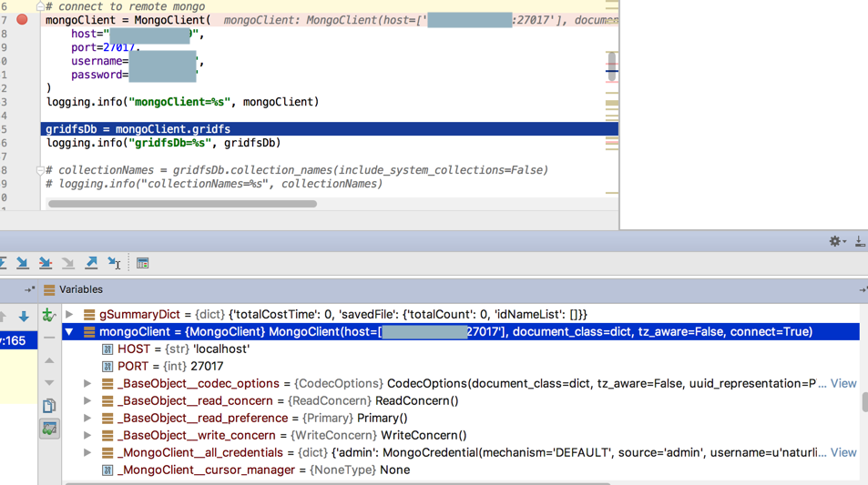Select the Variables tab header
This screenshot has height=485, width=868.
click(x=81, y=289)
